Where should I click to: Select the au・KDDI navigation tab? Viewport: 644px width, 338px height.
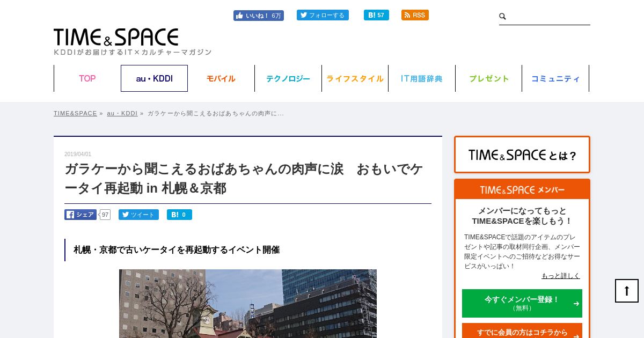click(154, 78)
